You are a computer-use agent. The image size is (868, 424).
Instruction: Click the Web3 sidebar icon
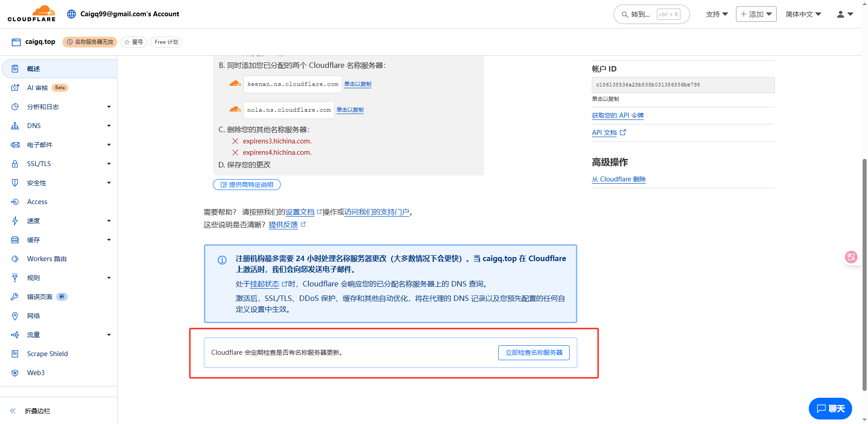tap(15, 373)
